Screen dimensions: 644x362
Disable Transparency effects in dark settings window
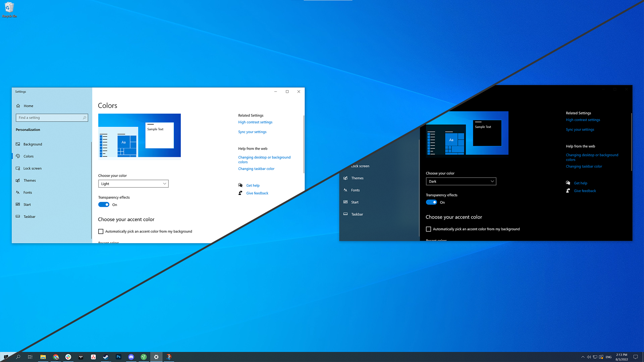pos(431,202)
